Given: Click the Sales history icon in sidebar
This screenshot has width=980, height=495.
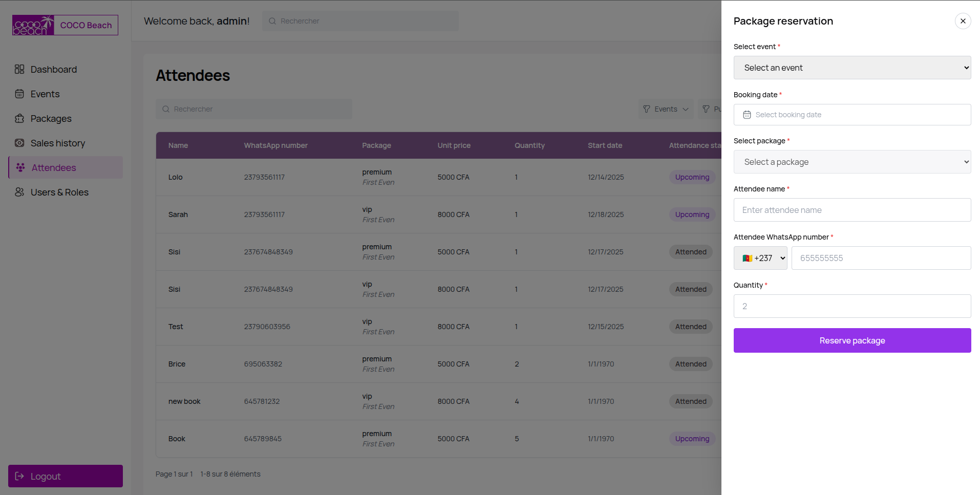Looking at the screenshot, I should click(x=19, y=143).
